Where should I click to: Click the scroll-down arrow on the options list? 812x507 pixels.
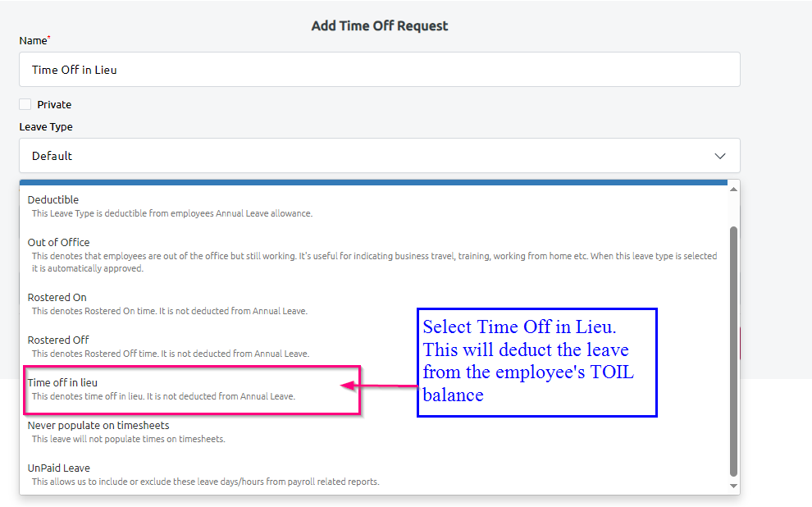tap(732, 484)
